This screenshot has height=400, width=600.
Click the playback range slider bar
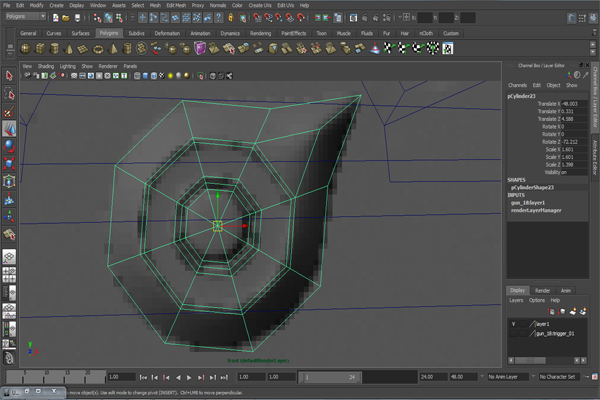332,377
